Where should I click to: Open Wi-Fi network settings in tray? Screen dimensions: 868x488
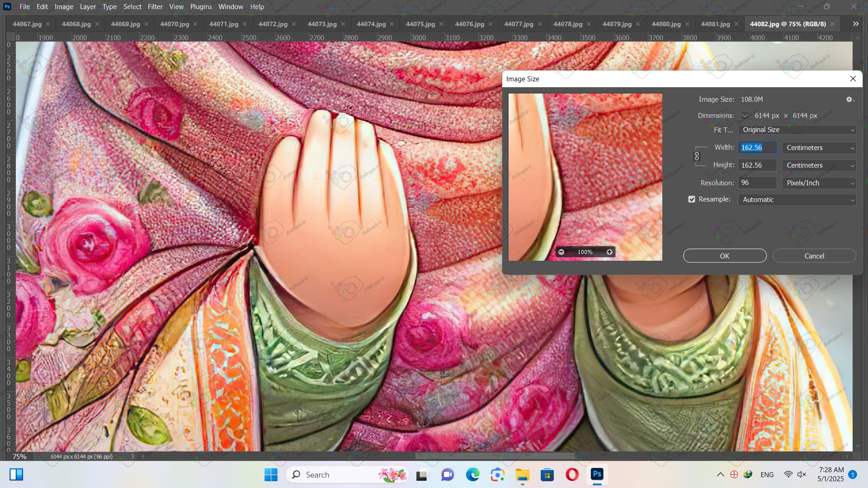788,475
